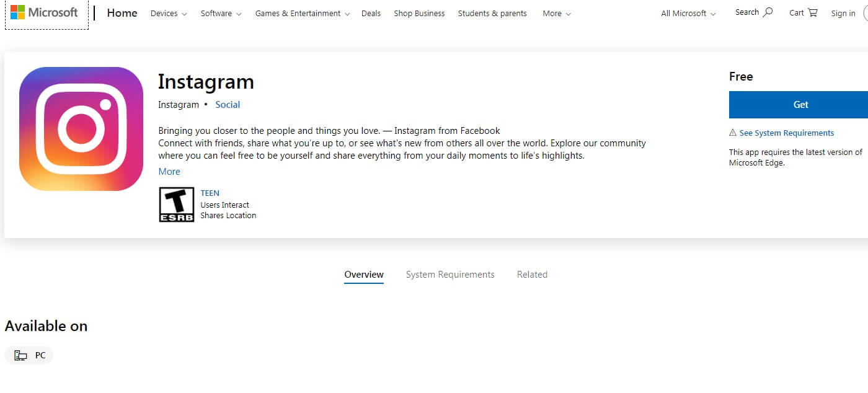Expand the Software dropdown menu
This screenshot has width=868, height=393.
click(221, 13)
